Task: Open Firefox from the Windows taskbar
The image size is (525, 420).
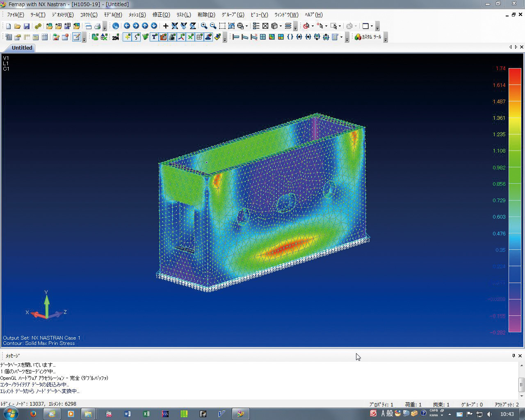Action: pyautogui.click(x=33, y=413)
